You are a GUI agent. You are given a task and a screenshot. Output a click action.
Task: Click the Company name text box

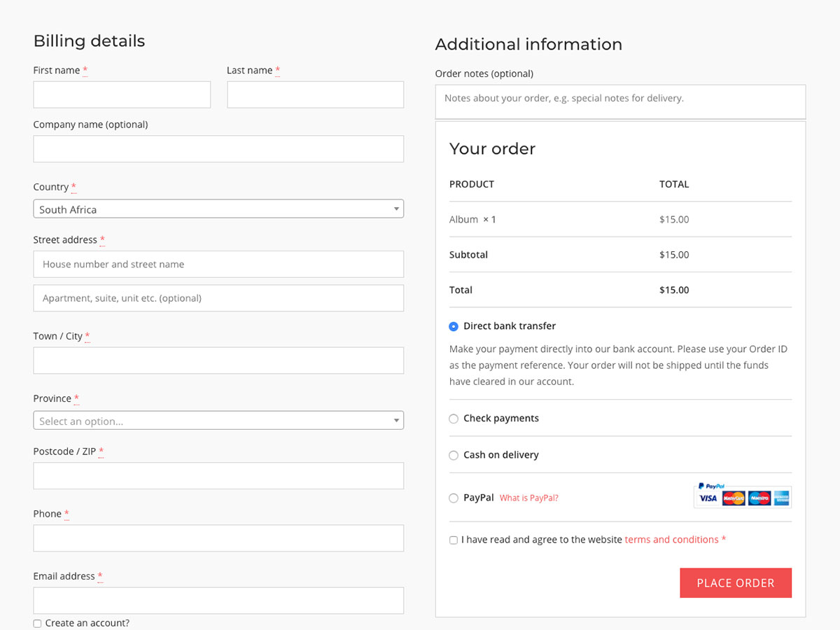click(x=218, y=149)
